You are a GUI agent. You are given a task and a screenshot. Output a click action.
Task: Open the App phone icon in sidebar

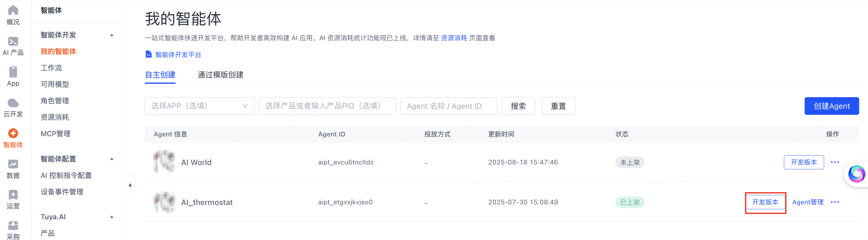coord(13,72)
